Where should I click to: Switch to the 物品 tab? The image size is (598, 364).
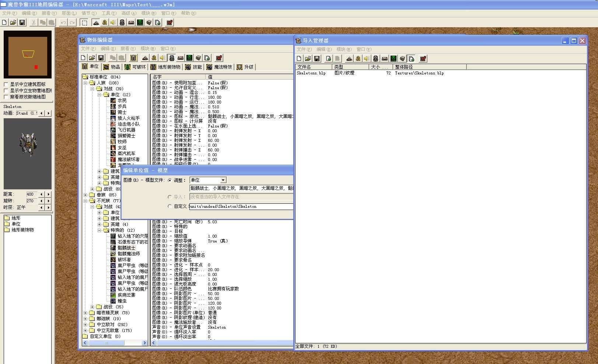[x=112, y=67]
